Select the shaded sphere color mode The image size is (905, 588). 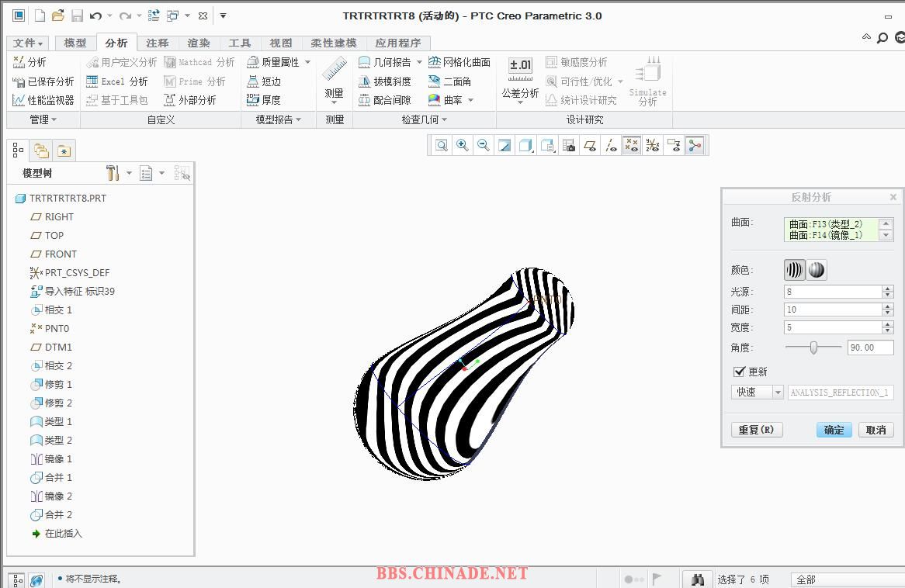pos(816,269)
